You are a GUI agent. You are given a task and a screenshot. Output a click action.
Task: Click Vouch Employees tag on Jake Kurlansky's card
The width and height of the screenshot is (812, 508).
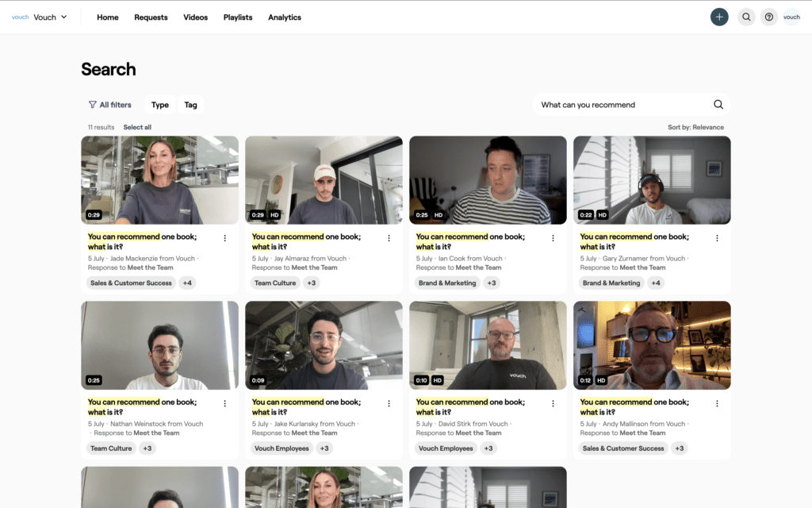tap(282, 448)
